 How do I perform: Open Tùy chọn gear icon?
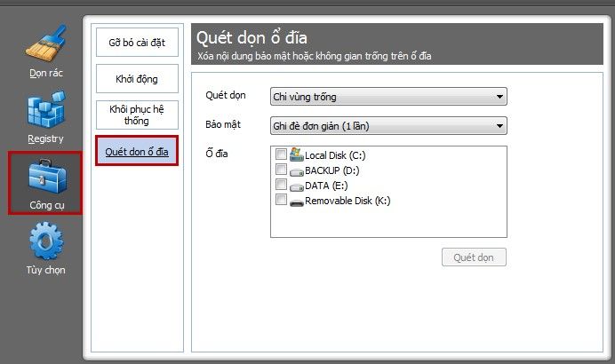click(46, 241)
